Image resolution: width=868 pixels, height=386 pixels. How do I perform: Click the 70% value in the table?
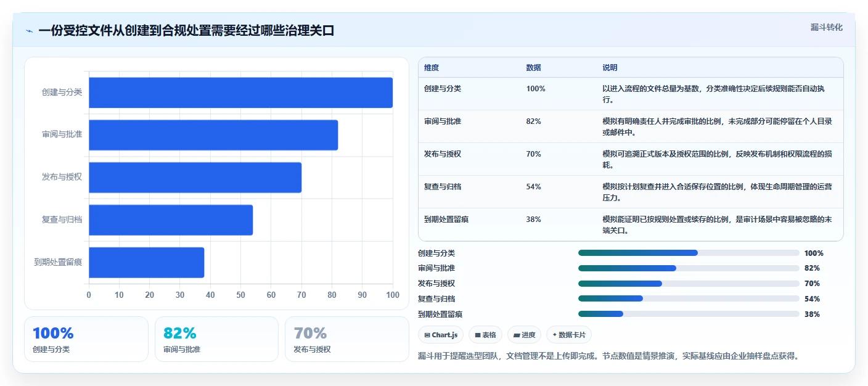pyautogui.click(x=533, y=154)
